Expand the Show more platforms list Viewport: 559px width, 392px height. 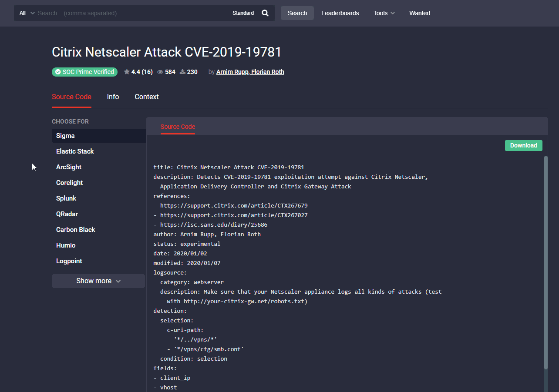(98, 281)
